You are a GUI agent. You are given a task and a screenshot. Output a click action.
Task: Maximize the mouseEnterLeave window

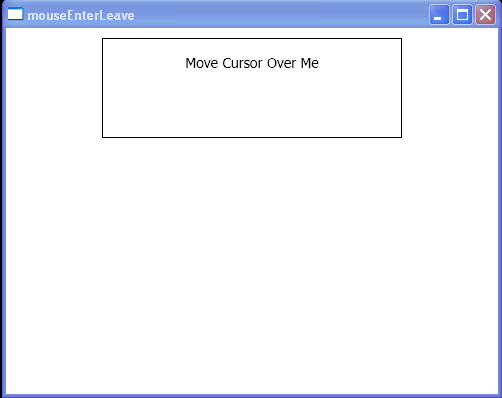462,15
